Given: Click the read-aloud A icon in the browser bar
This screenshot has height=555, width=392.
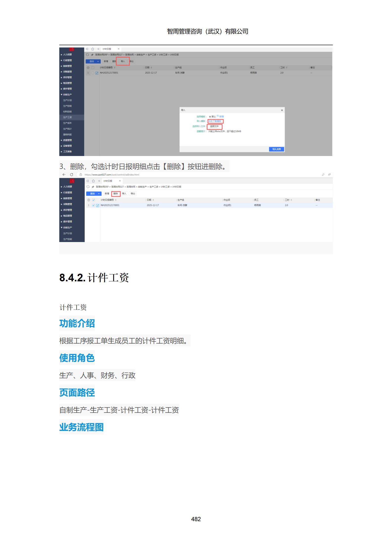Looking at the screenshot, I should coord(329,175).
